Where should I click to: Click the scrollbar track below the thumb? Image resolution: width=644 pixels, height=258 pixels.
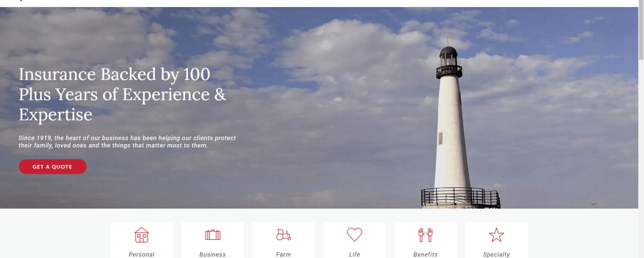641,161
